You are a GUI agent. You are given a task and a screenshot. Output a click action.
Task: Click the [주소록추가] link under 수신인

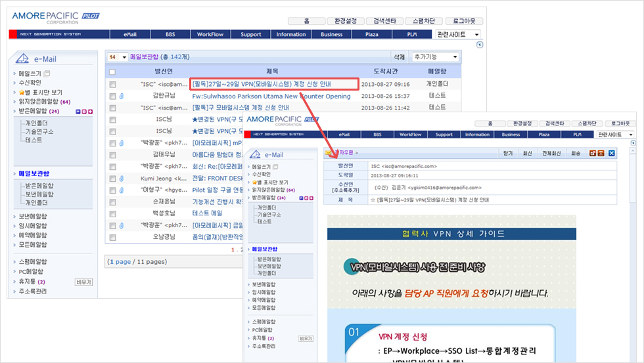click(x=346, y=190)
